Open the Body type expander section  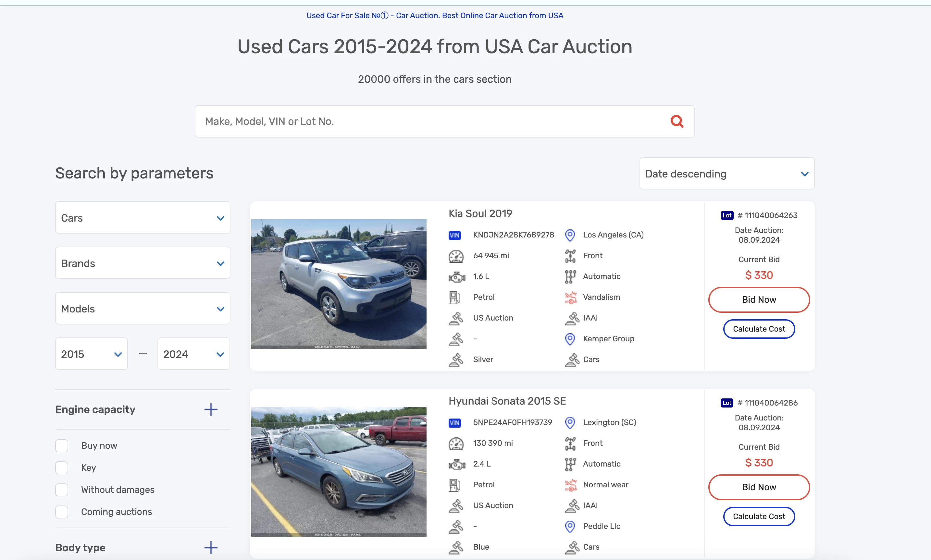(x=211, y=547)
